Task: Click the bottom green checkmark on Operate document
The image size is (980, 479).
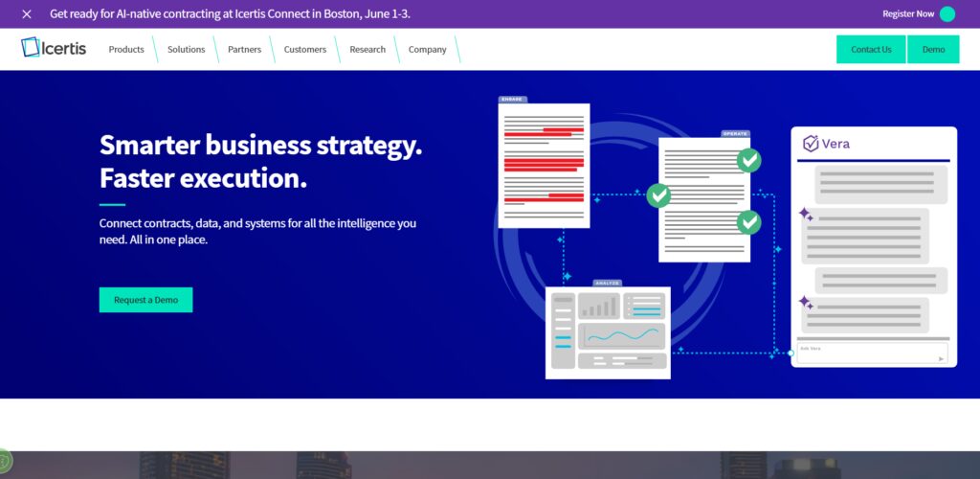Action: (x=748, y=222)
